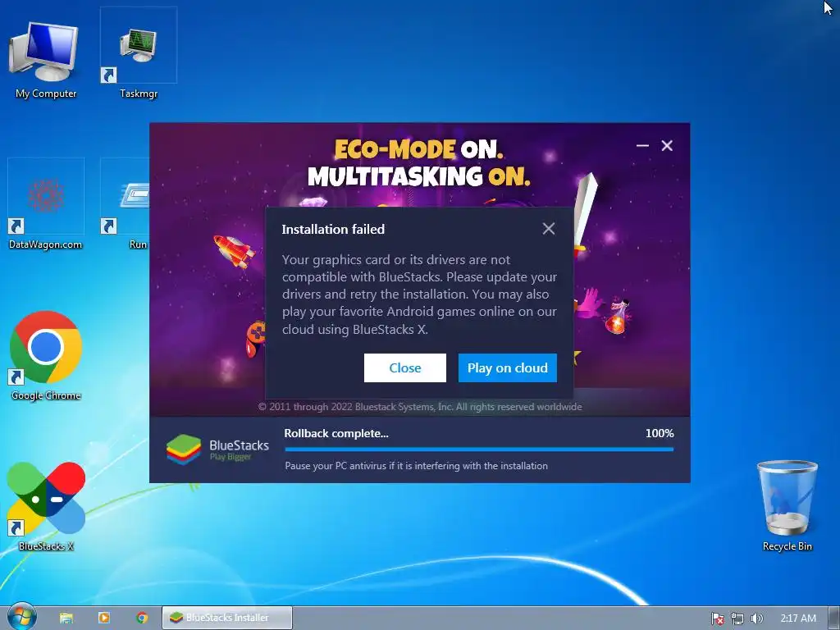Select the Taskmgr desktop shortcut

tap(138, 55)
